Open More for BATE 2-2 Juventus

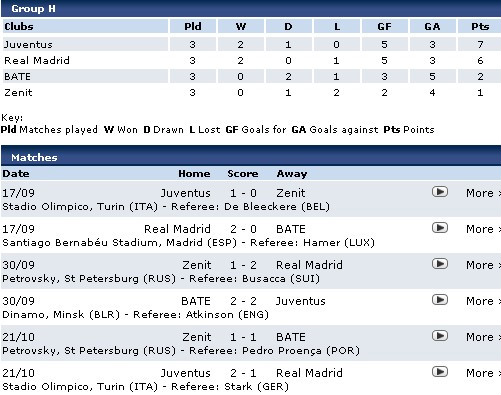tap(483, 301)
